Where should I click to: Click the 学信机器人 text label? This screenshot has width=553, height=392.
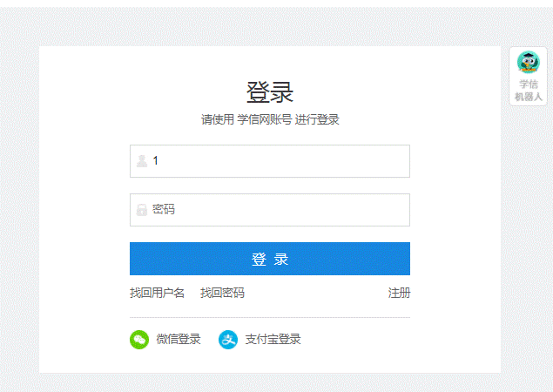[528, 91]
